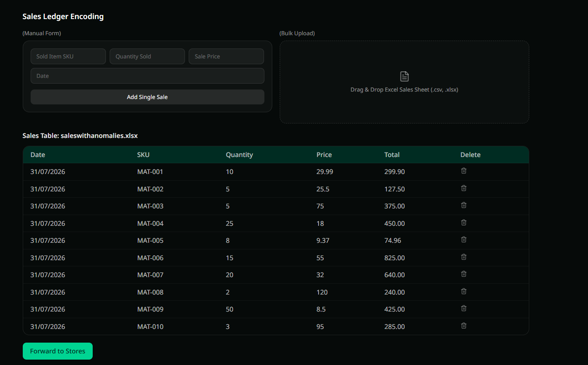Delete the MAT-007 sales entry

pos(464,274)
